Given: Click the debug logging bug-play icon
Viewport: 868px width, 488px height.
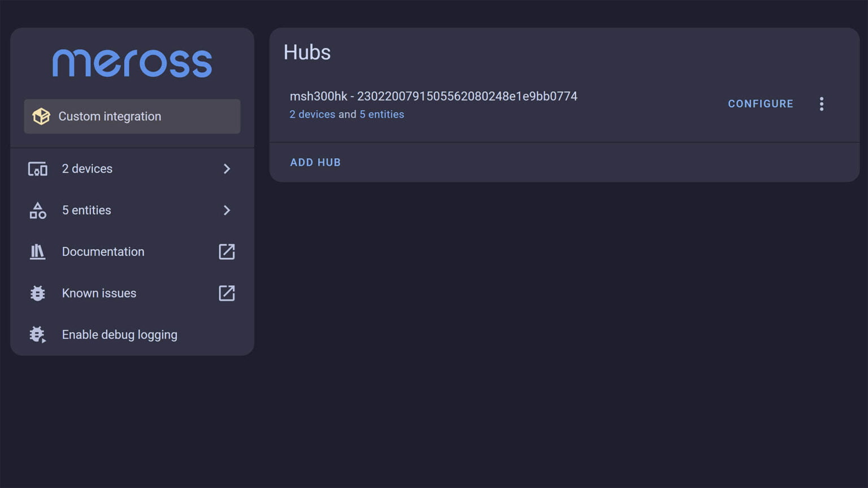Looking at the screenshot, I should coord(38,335).
